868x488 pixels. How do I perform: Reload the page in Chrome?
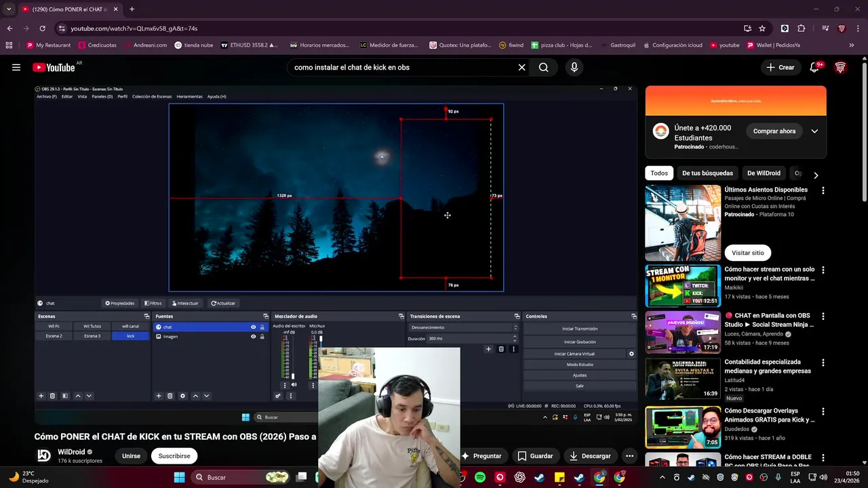point(42,28)
